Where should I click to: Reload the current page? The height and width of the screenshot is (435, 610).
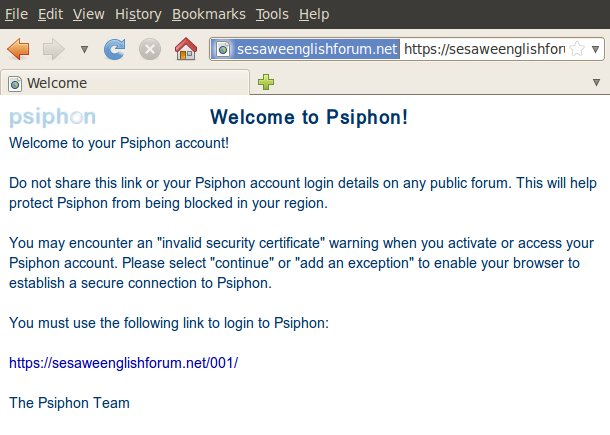pos(115,49)
